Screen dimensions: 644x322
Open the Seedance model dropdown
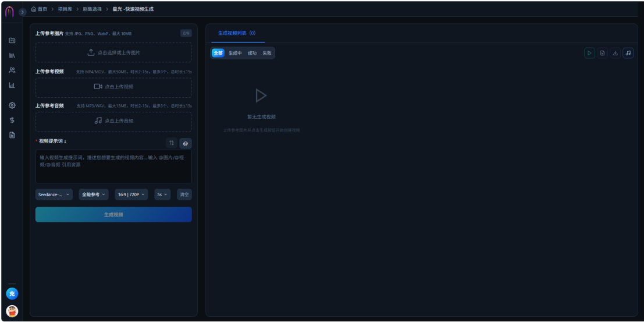click(x=54, y=194)
